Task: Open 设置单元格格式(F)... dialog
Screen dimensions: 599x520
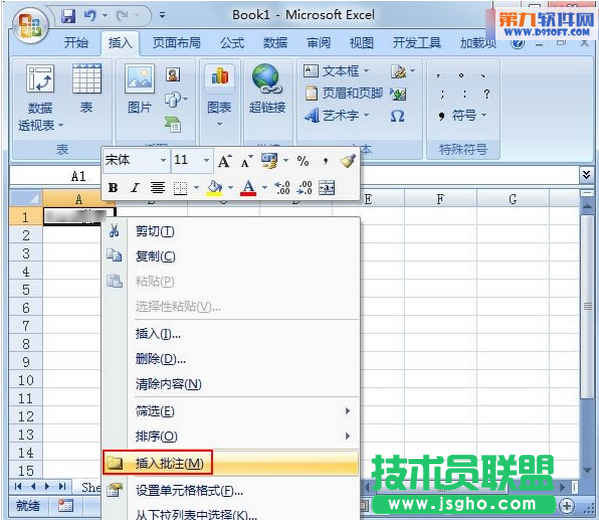Action: point(231,491)
